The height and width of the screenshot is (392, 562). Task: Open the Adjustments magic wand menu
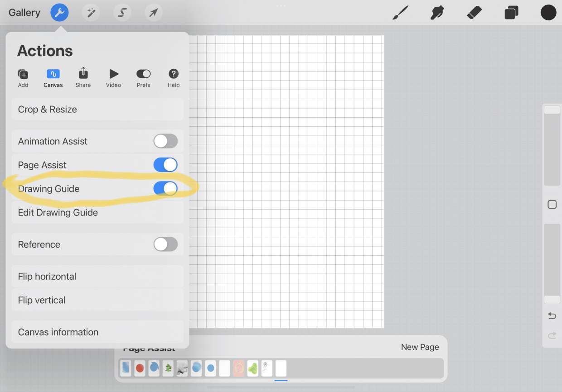(x=91, y=13)
